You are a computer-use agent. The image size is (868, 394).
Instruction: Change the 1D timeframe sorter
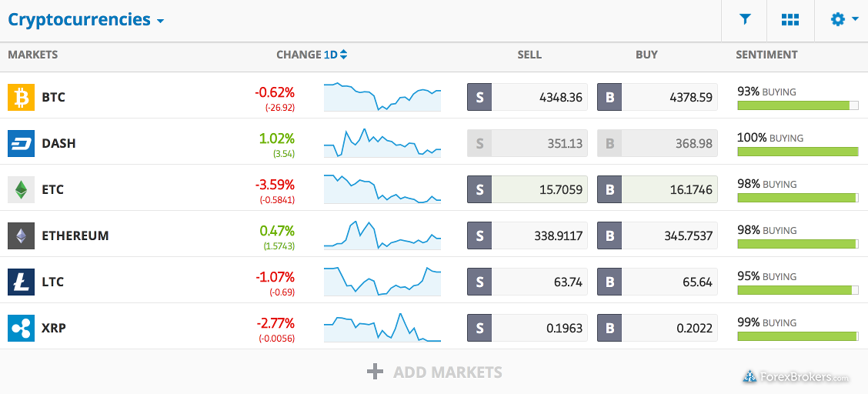[x=336, y=54]
